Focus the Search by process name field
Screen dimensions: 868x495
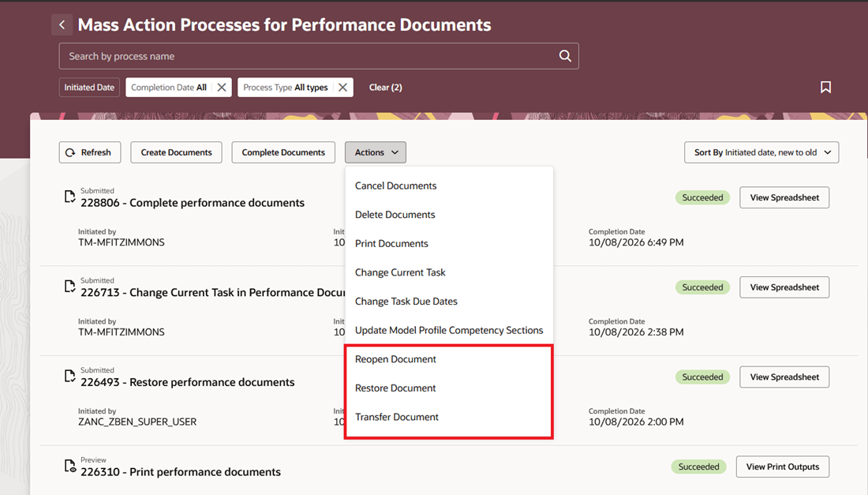click(x=319, y=56)
